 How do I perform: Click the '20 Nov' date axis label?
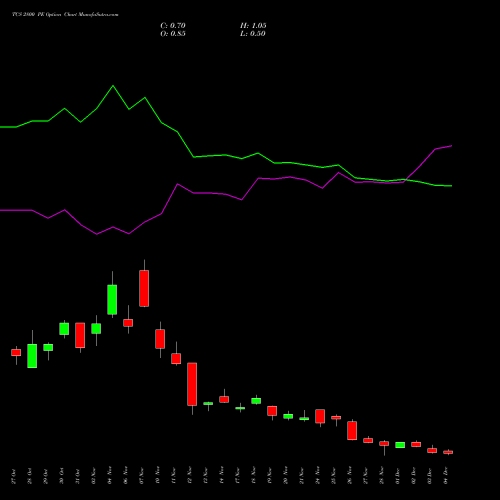pos(286,476)
